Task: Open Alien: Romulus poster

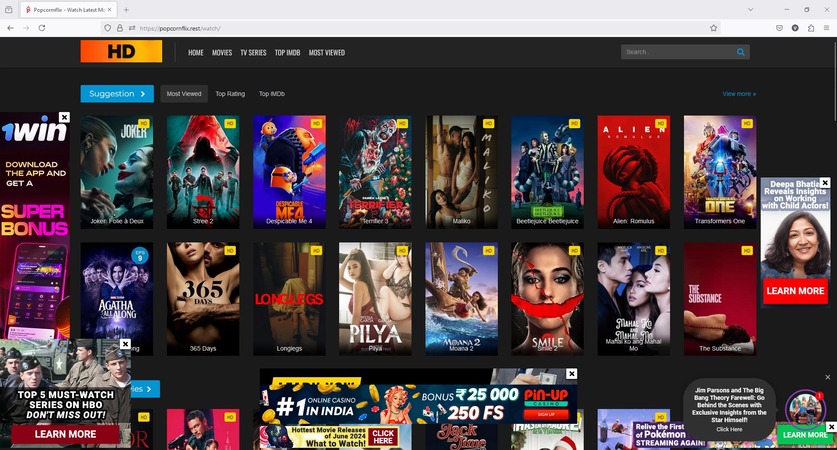Action: [634, 172]
